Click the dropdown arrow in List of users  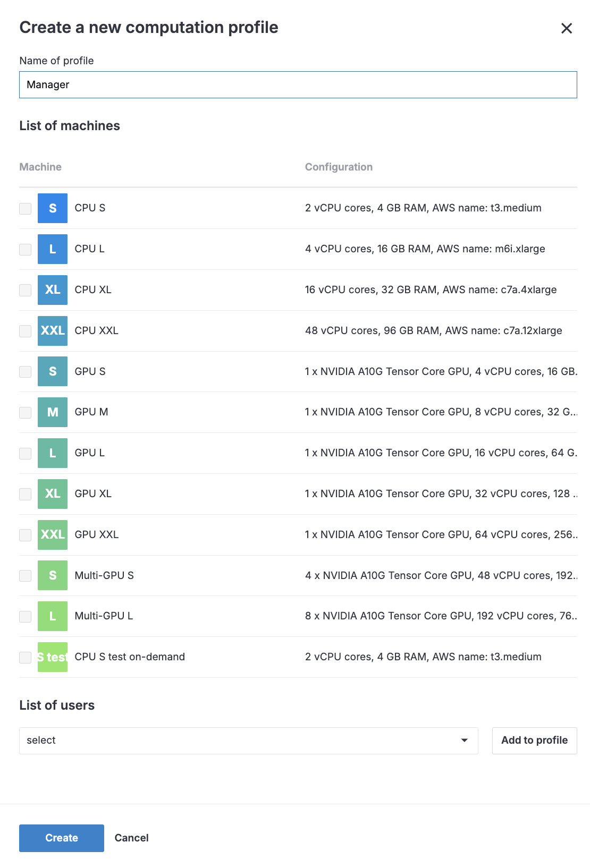point(464,741)
